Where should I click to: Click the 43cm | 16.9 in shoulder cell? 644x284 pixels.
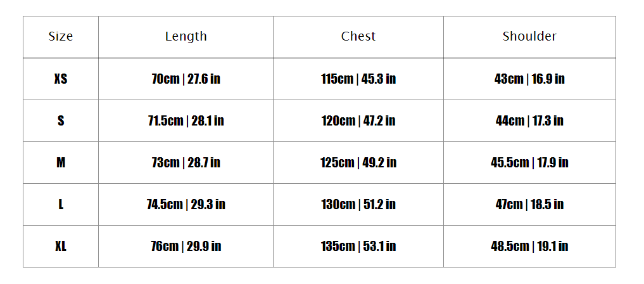529,79
